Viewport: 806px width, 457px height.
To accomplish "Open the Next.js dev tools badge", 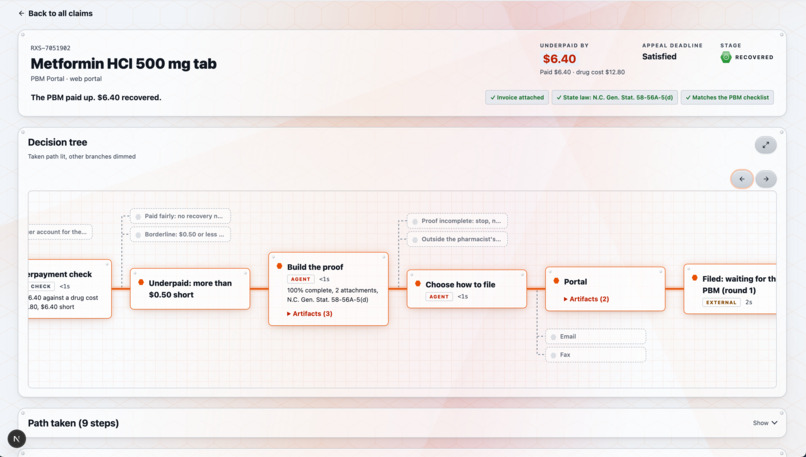I will click(16, 438).
